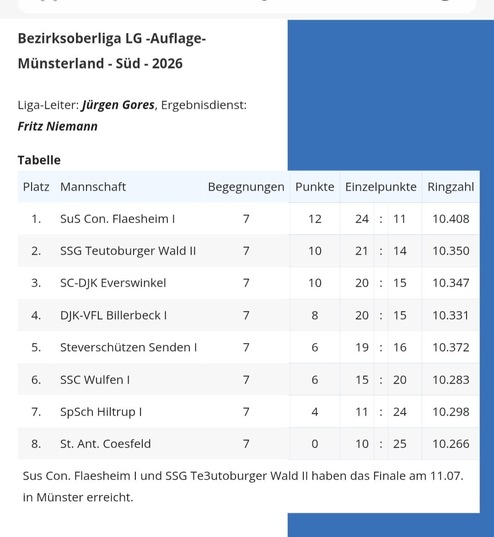494x537 pixels.
Task: Select team Steverschützen Senden I
Action: (128, 347)
